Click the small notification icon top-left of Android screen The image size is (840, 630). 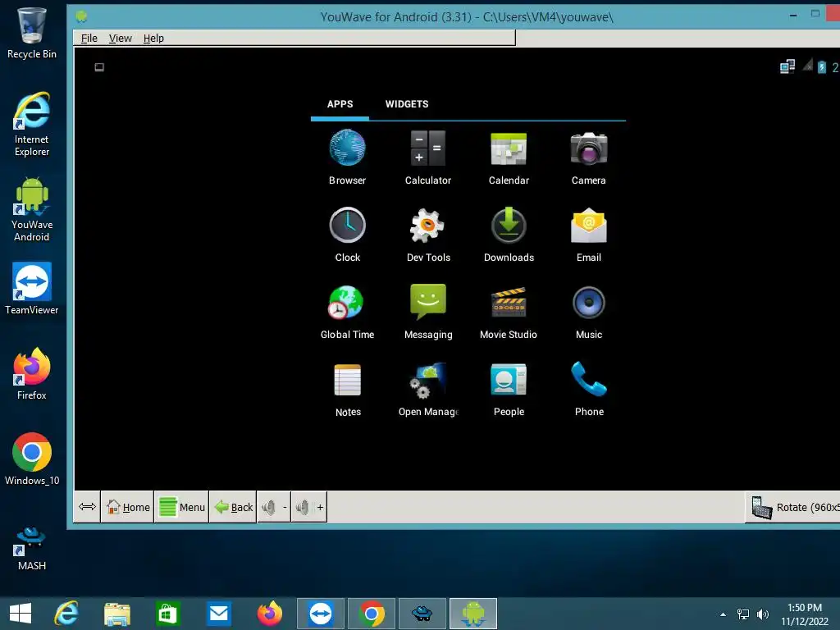click(x=99, y=67)
